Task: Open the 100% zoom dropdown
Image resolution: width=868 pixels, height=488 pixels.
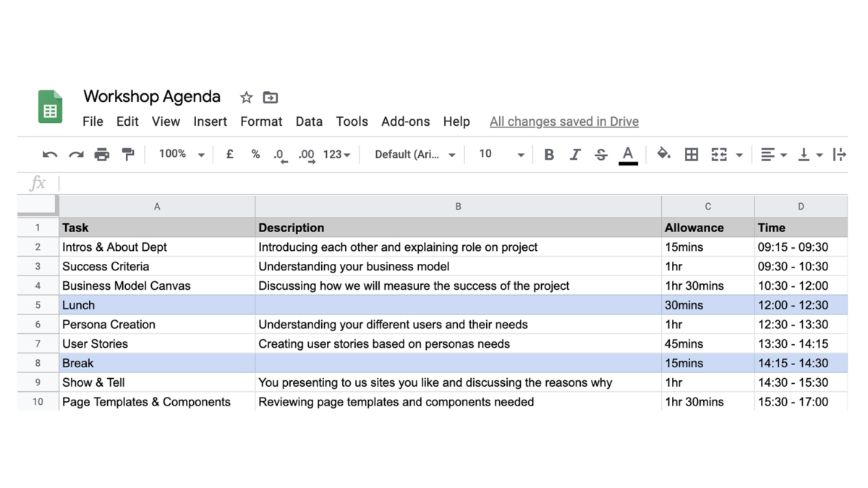Action: [181, 155]
